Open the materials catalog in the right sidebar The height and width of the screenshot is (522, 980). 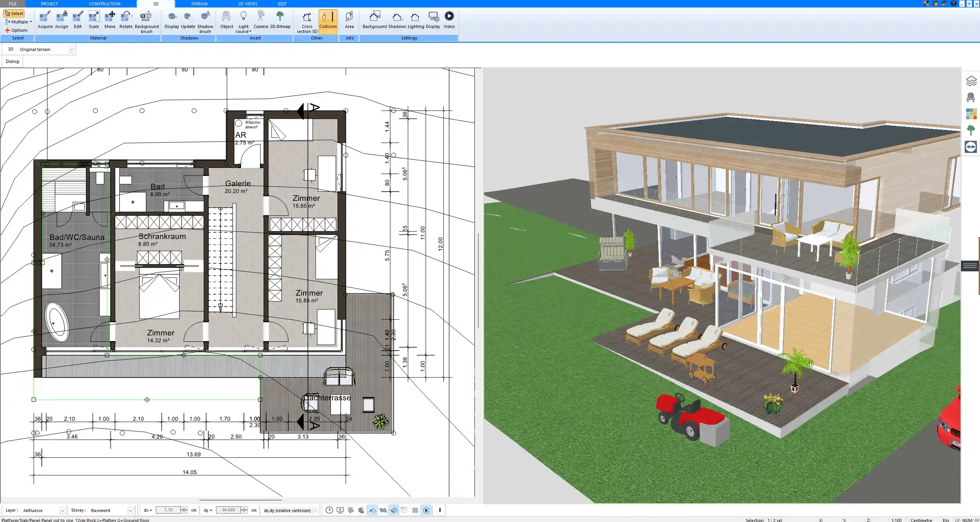pos(972,114)
